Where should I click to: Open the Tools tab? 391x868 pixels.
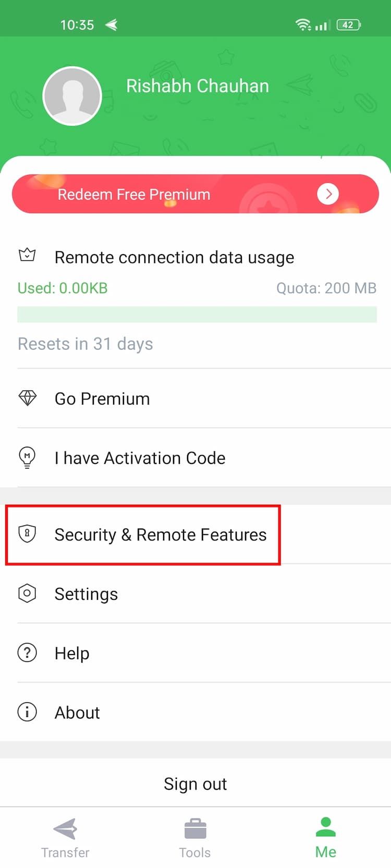pos(195,838)
